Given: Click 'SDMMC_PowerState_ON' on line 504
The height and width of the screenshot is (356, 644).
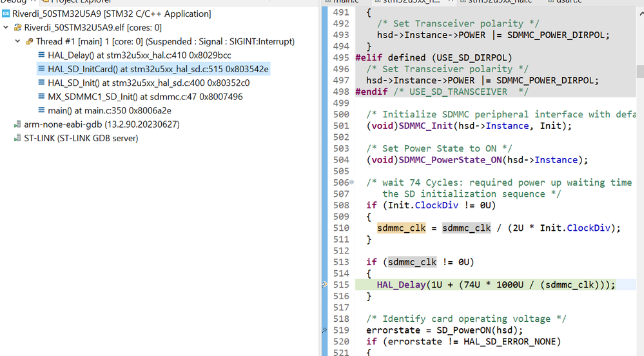Looking at the screenshot, I should [x=450, y=160].
